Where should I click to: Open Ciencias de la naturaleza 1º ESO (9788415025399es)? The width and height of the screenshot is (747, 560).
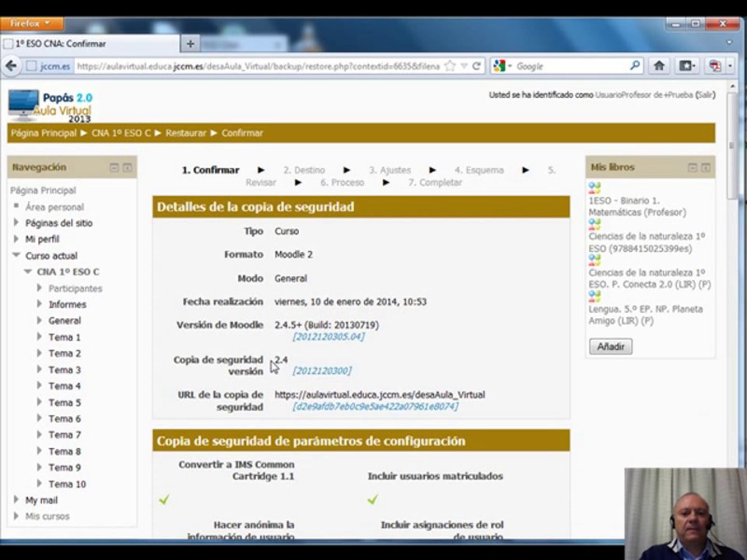(647, 242)
